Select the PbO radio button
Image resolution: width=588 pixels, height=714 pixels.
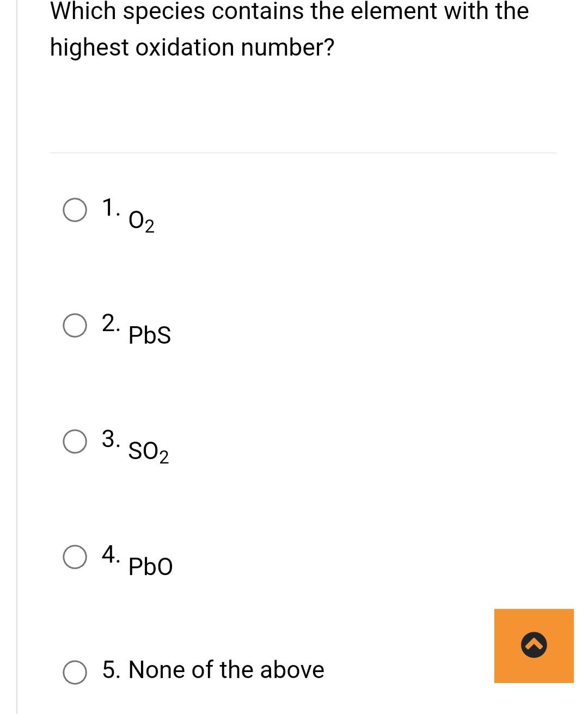coord(75,556)
